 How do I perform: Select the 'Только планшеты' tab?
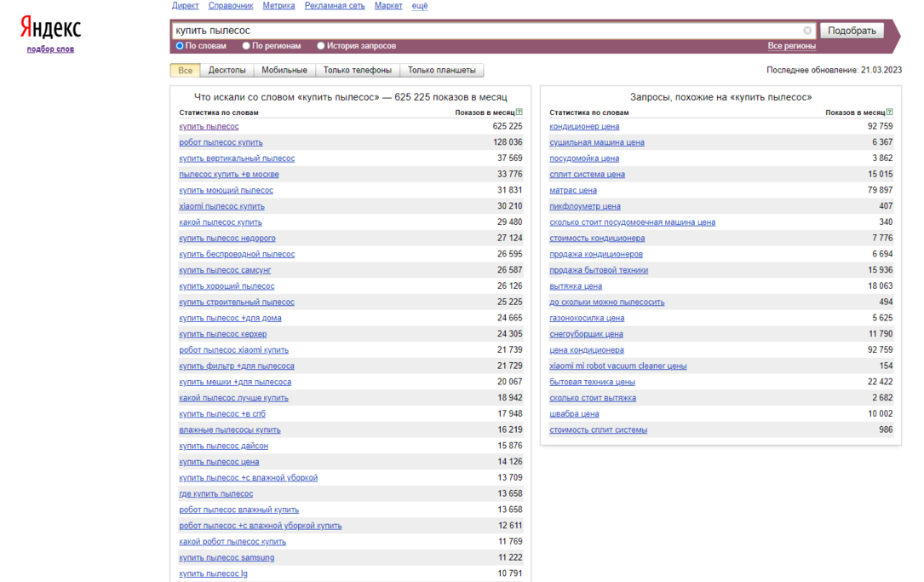pos(441,71)
